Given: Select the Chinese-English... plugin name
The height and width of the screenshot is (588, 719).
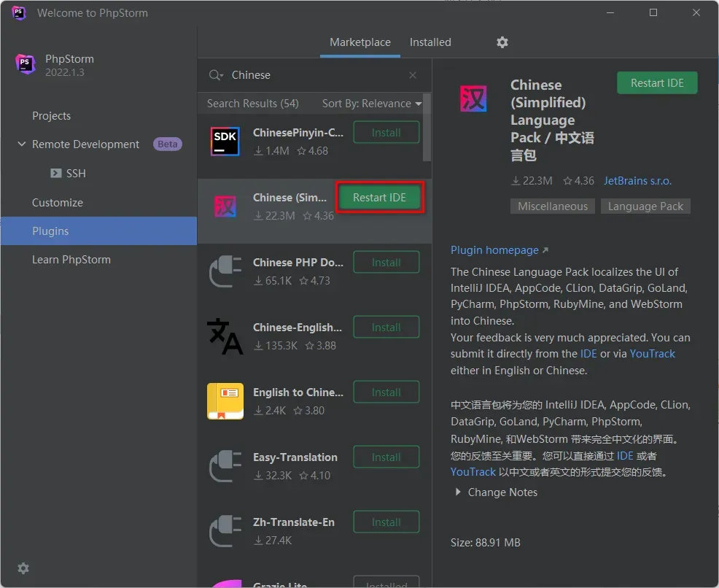Looking at the screenshot, I should (x=298, y=328).
